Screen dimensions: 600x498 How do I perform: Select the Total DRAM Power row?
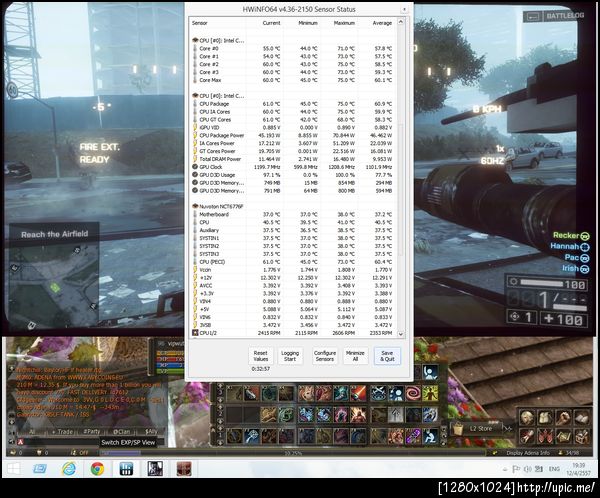point(293,159)
